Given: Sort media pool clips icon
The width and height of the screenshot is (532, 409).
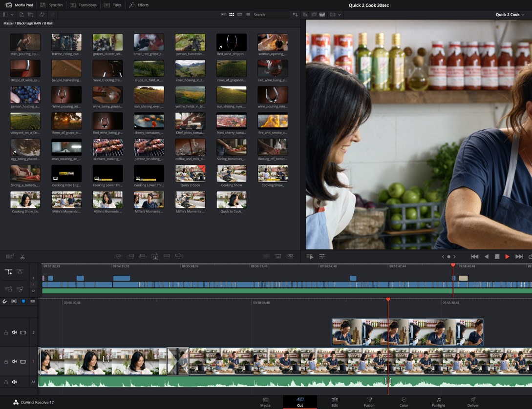Looking at the screenshot, I should [x=295, y=15].
